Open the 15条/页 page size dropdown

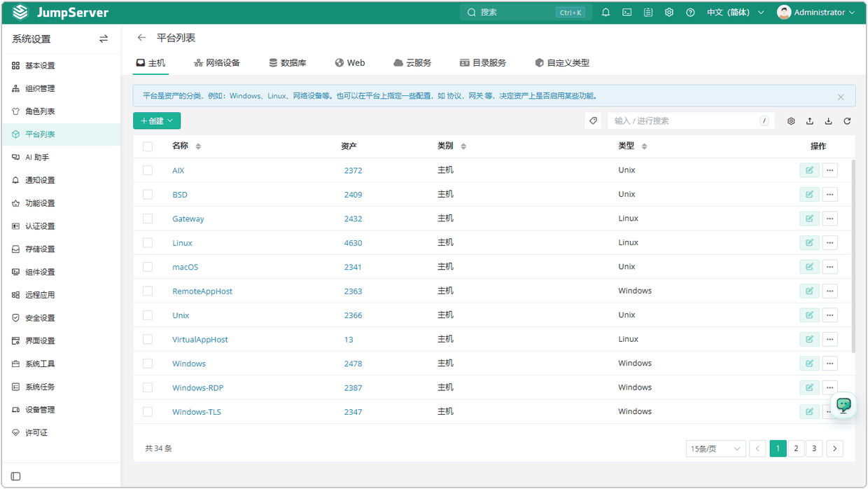tap(716, 448)
